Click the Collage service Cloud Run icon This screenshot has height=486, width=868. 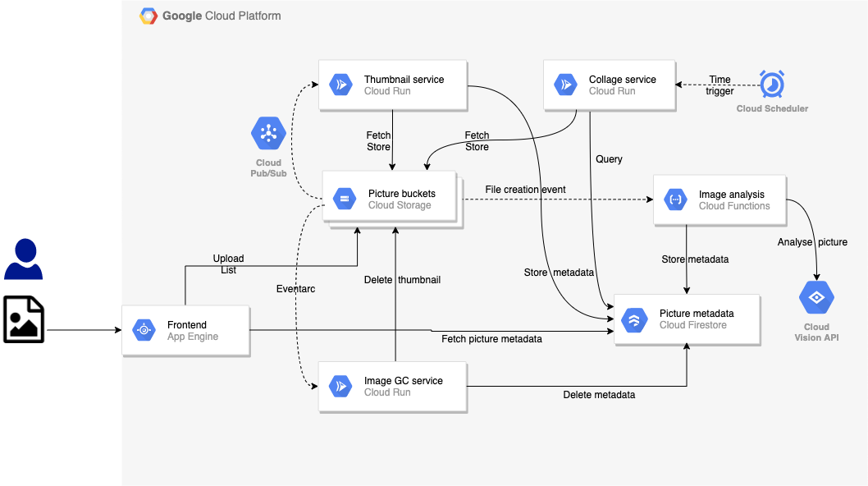point(566,85)
